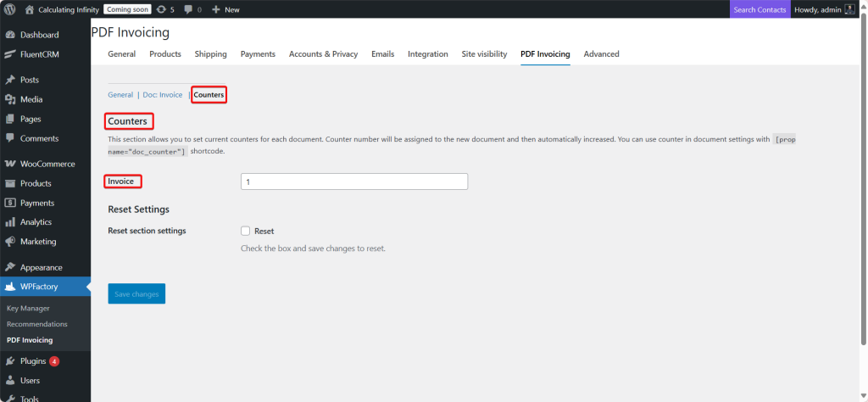Open PDF Invoicing in the WPFactory submenu
The image size is (868, 402).
(x=30, y=340)
